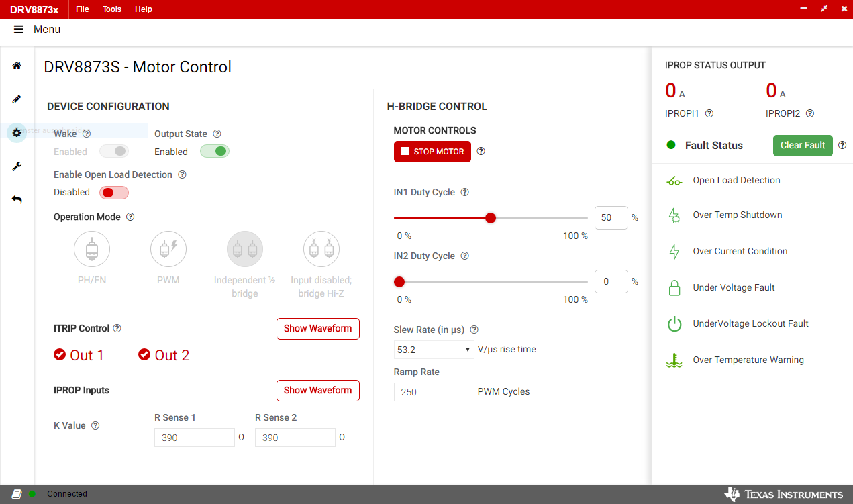Uncheck the Out 2 ITRIP checkbox

click(144, 354)
